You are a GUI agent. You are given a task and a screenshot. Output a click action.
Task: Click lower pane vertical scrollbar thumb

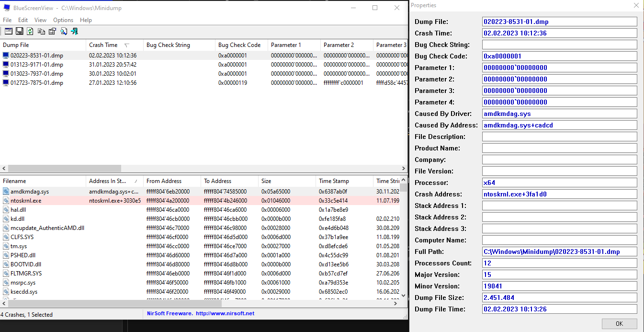(x=404, y=188)
